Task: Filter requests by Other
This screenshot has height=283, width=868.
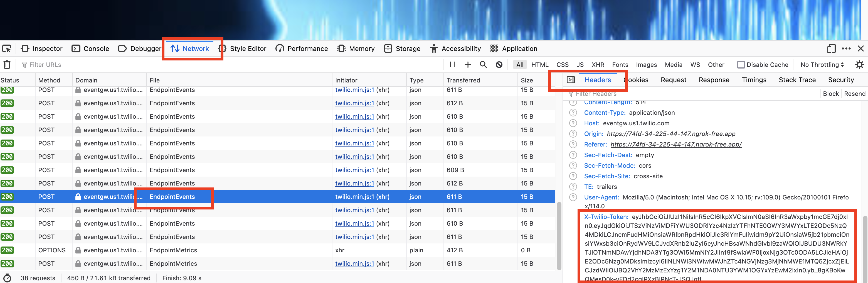Action: click(716, 65)
